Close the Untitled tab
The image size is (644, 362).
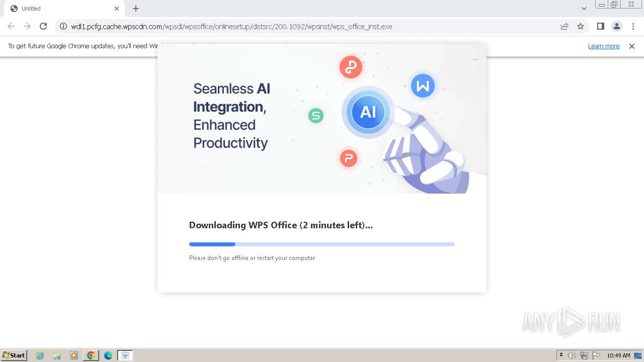(117, 9)
